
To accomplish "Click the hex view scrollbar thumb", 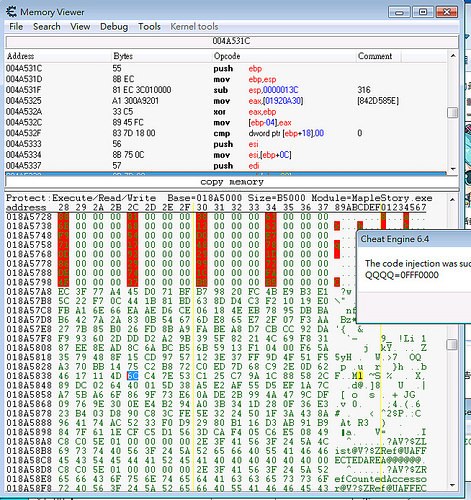I will (x=452, y=344).
